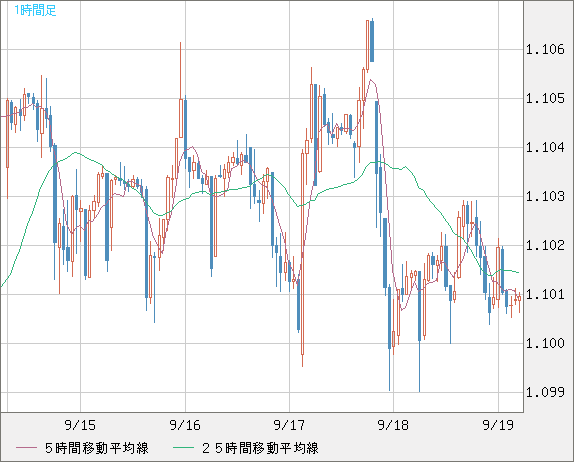Click the 1.100 price axis label
The image size is (574, 462).
[x=545, y=343]
